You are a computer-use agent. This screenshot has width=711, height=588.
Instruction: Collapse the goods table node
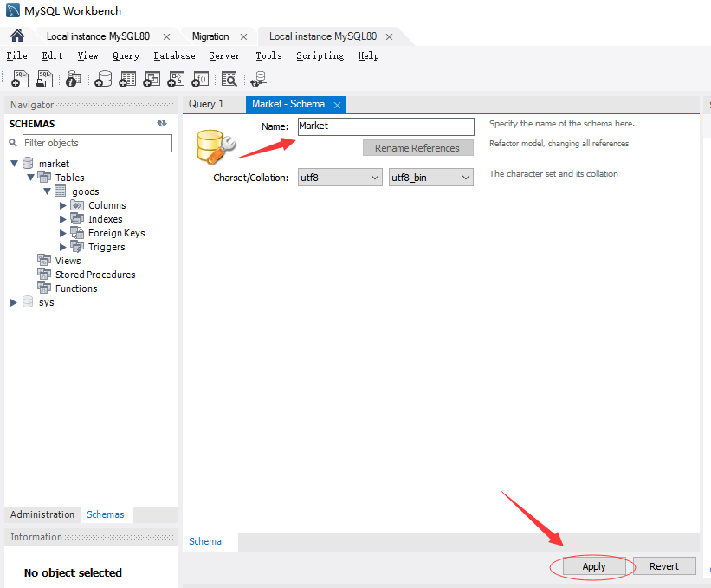click(x=47, y=191)
